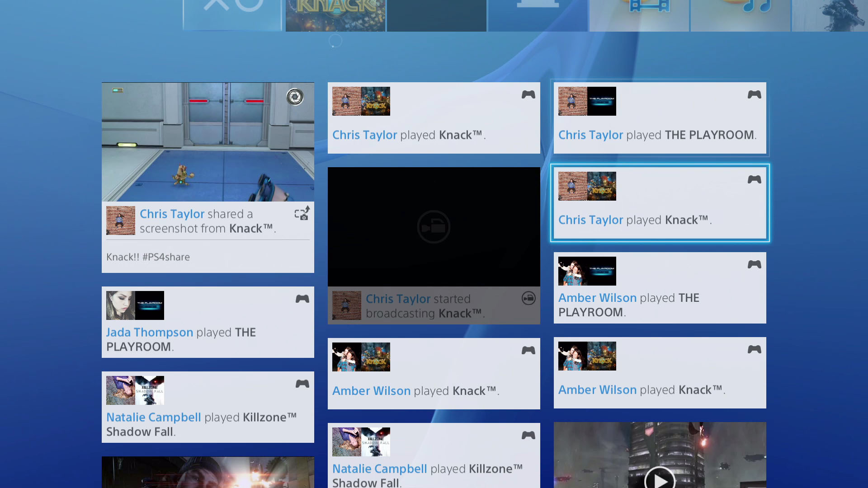Open 'Chris Taylor' name link on screenshot post
Viewport: 868px width, 488px height.
point(172,214)
